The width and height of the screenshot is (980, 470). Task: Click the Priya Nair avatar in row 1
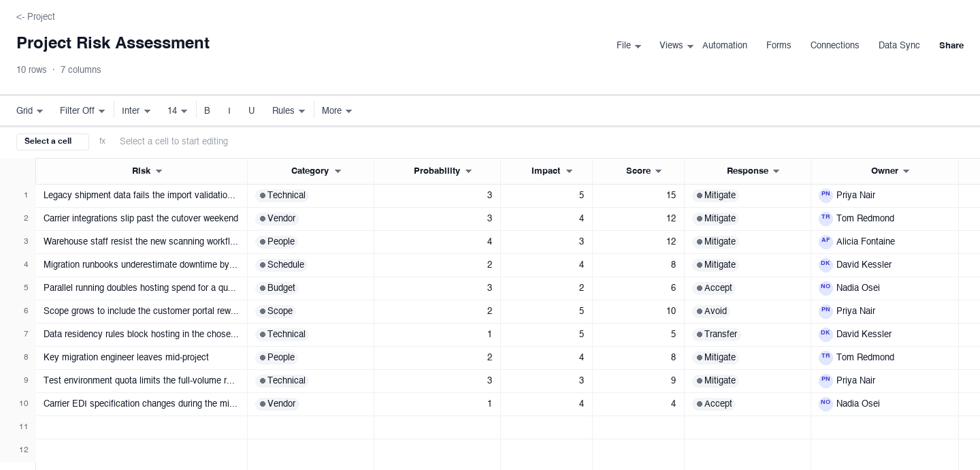point(826,195)
